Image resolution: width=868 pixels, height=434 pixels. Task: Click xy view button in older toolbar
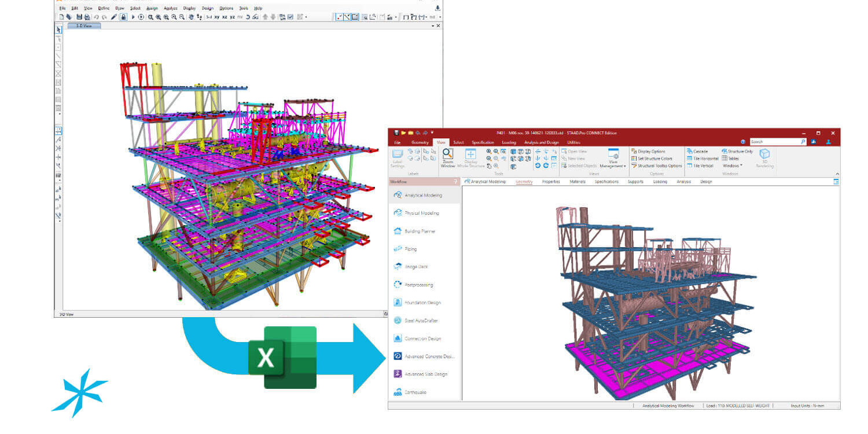(x=217, y=17)
